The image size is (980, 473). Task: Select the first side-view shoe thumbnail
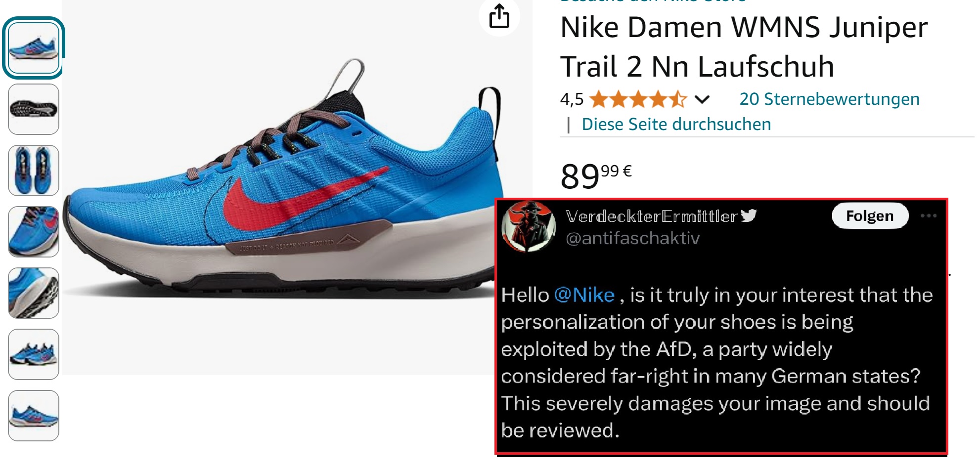(x=34, y=48)
